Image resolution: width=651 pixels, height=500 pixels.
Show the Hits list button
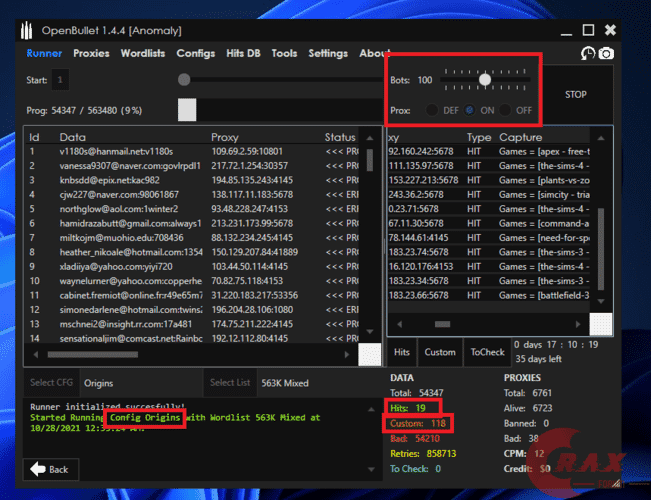(x=401, y=352)
